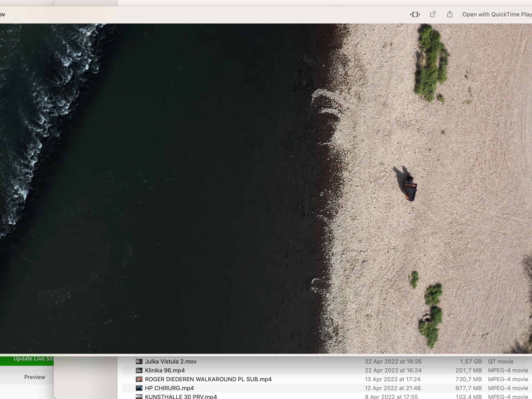Click the KUNSTHALLE 30 PRV.mp4 thumbnail icon

pyautogui.click(x=139, y=396)
